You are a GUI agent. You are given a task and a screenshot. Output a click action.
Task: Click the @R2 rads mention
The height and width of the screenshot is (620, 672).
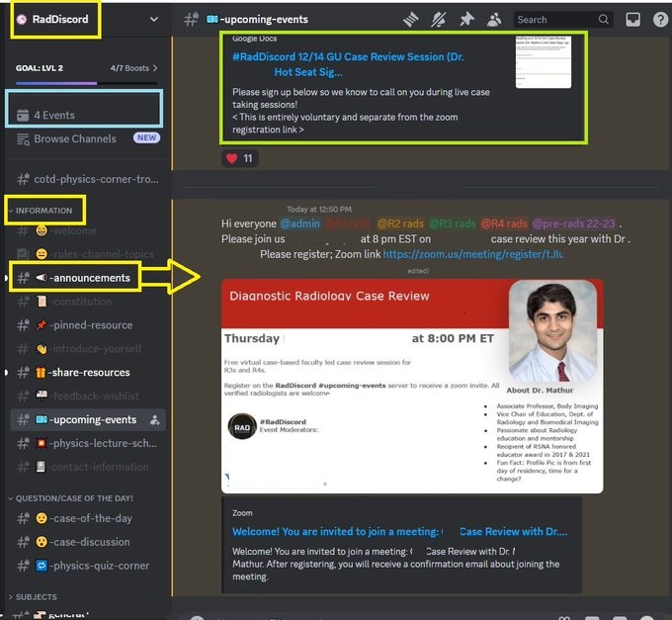[x=400, y=223]
